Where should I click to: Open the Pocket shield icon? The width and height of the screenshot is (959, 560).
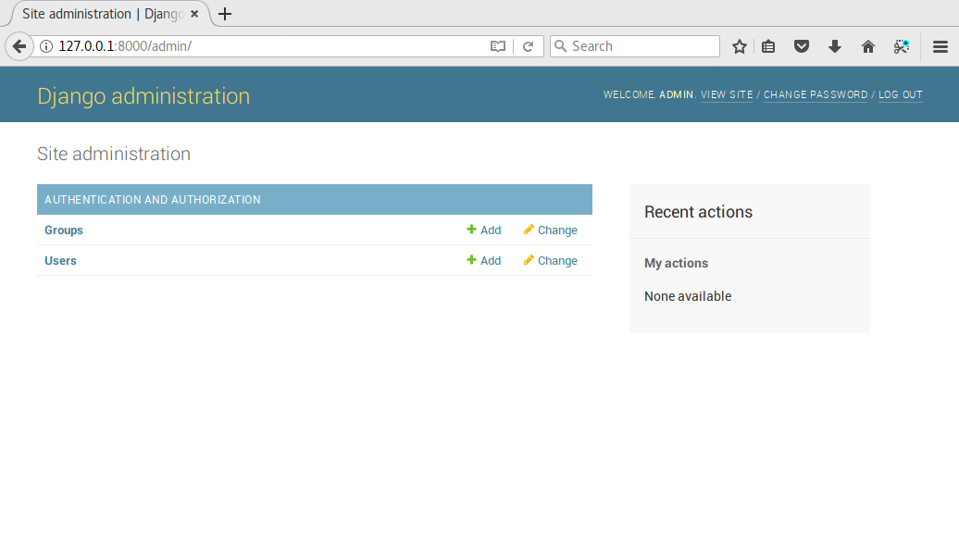click(x=802, y=46)
